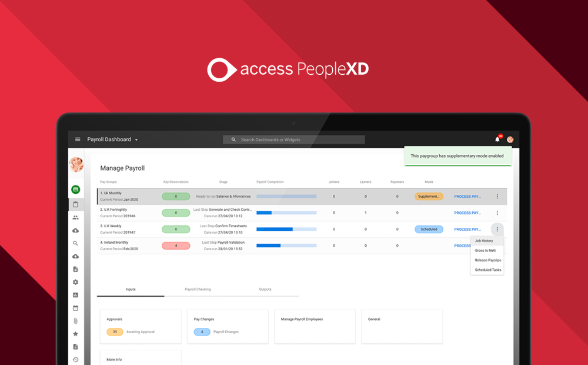Switch to the Payroll Checking tab
This screenshot has height=365, width=588.
coord(198,290)
